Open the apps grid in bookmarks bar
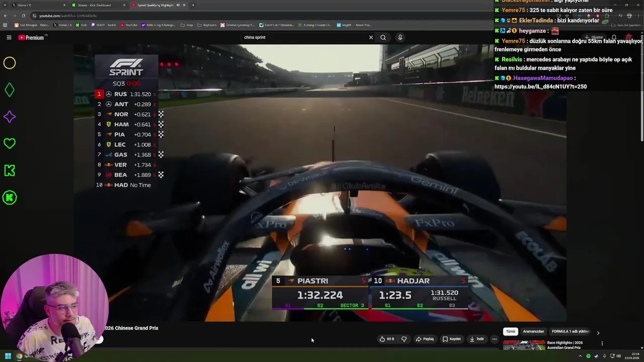This screenshot has width=644, height=362. point(6,25)
